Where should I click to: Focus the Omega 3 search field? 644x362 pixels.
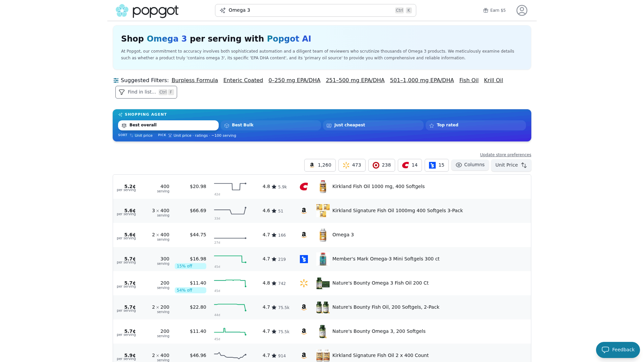316,10
